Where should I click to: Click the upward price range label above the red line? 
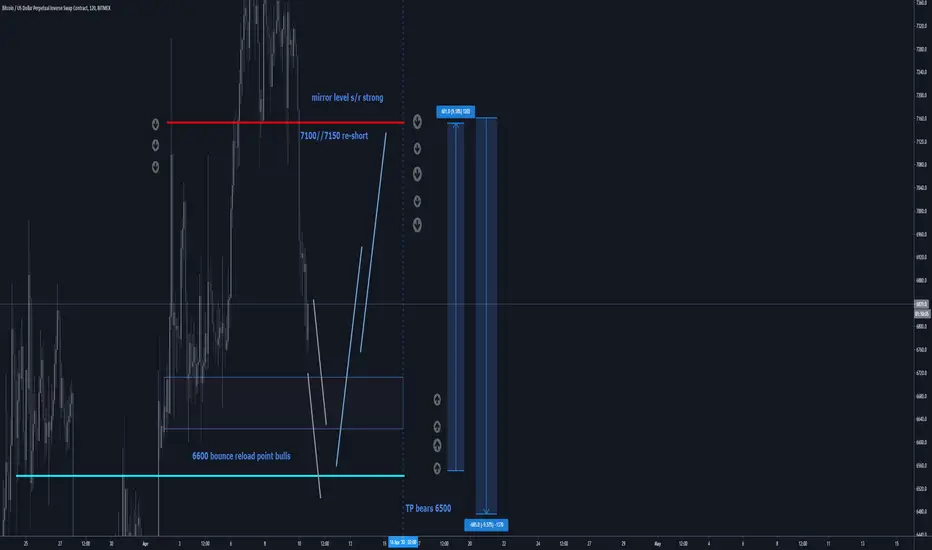point(455,111)
